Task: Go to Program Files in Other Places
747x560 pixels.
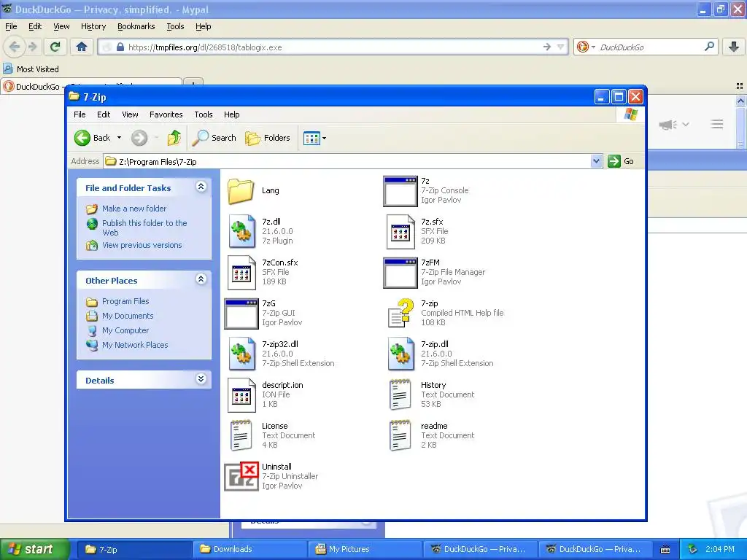Action: (125, 301)
